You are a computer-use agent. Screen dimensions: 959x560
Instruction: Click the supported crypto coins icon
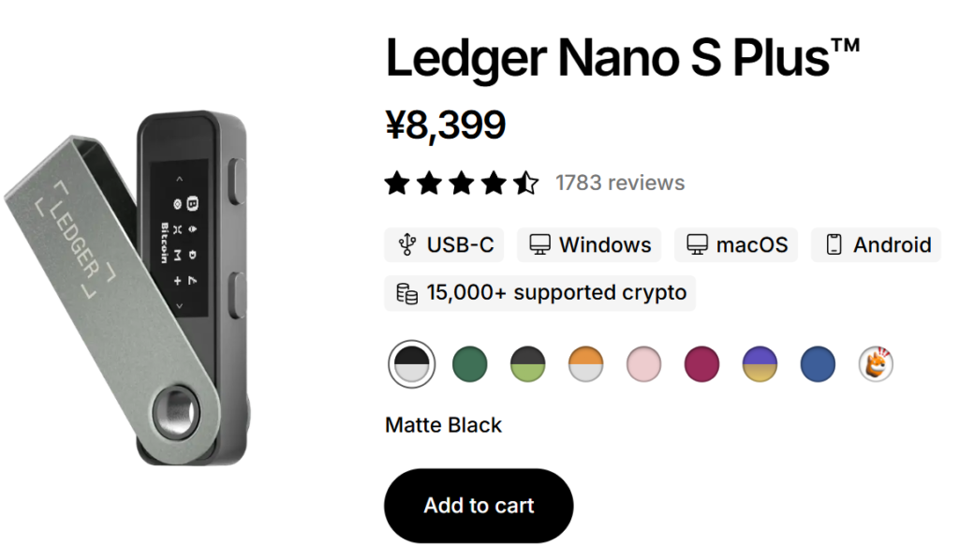click(407, 293)
